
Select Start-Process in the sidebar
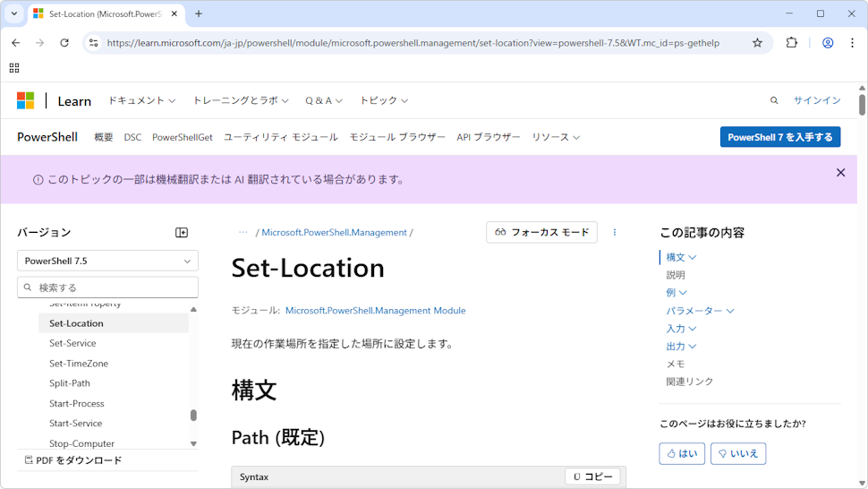[76, 403]
